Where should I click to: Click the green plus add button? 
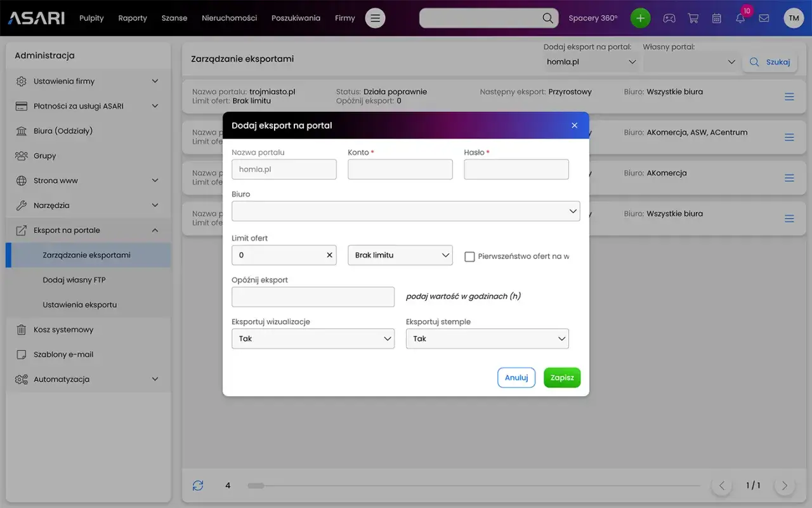640,18
